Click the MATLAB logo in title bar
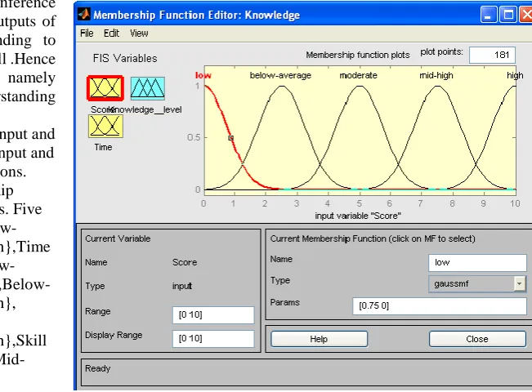Viewport: 532px width, 392px height. pos(84,15)
